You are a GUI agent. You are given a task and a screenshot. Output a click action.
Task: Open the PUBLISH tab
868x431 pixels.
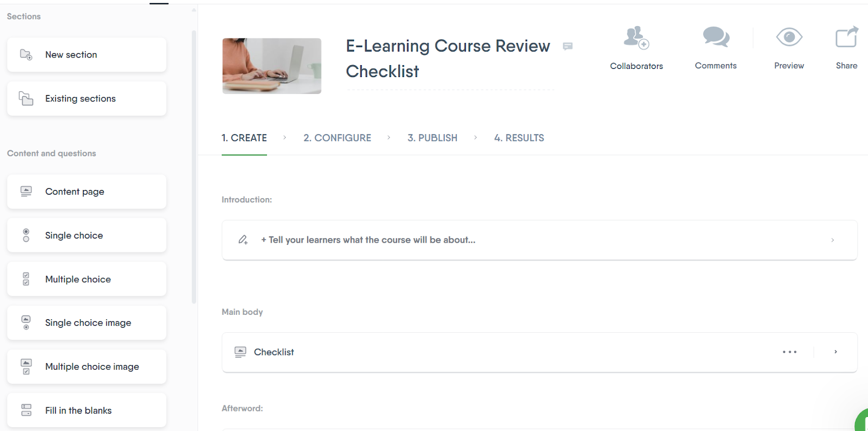click(x=432, y=137)
